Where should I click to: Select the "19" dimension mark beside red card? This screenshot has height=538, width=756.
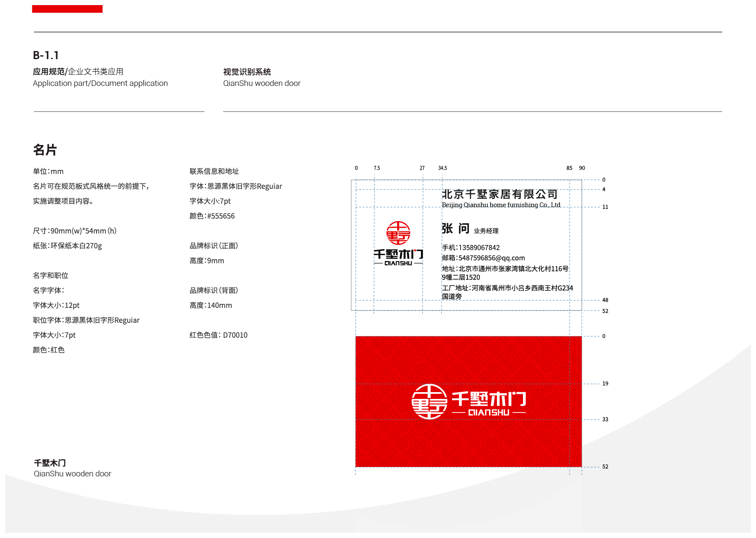point(605,384)
